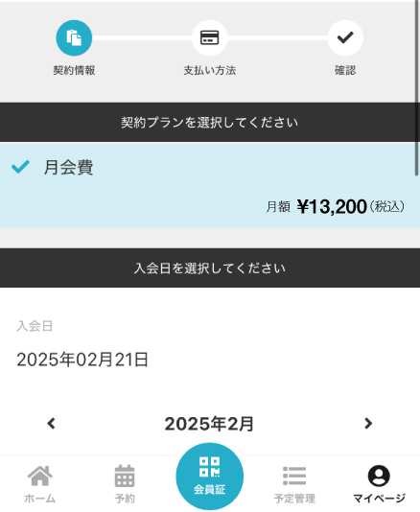Click the 契約情報 step label

tap(74, 70)
